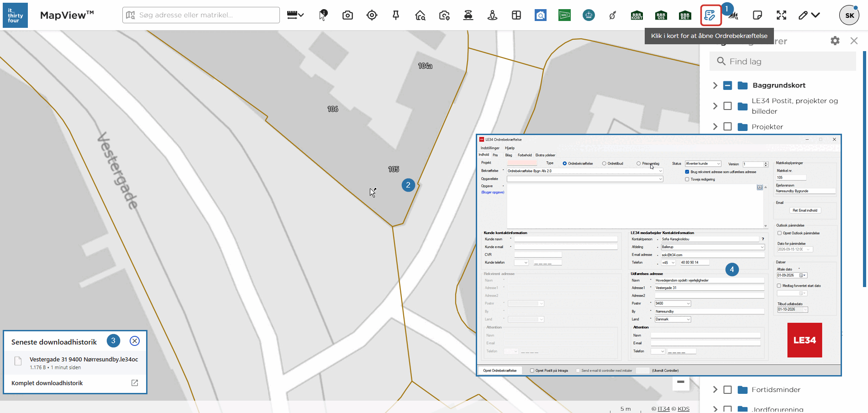Screen dimensions: 868x413
Task: Open the Afdeling Ballerup dropdown
Action: click(x=713, y=247)
